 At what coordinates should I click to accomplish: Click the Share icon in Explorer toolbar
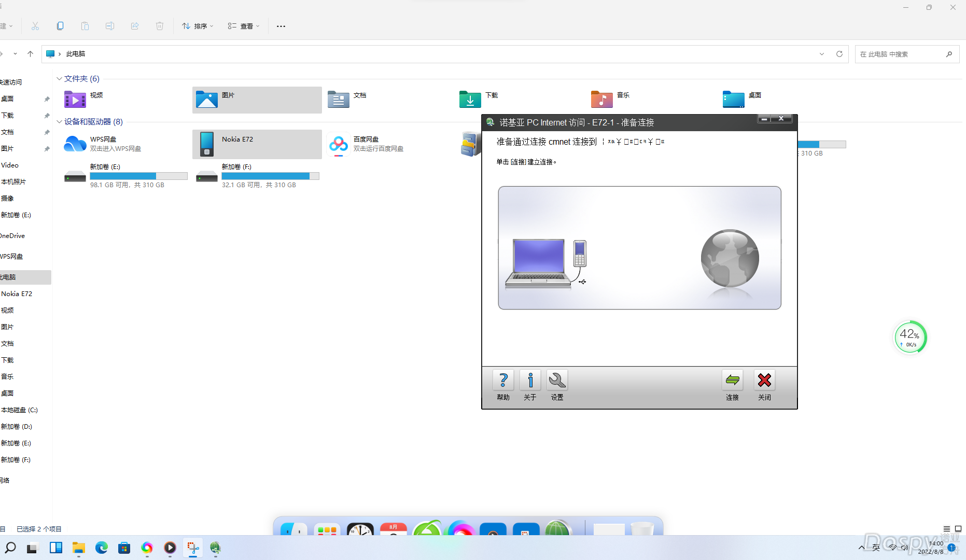click(x=135, y=26)
